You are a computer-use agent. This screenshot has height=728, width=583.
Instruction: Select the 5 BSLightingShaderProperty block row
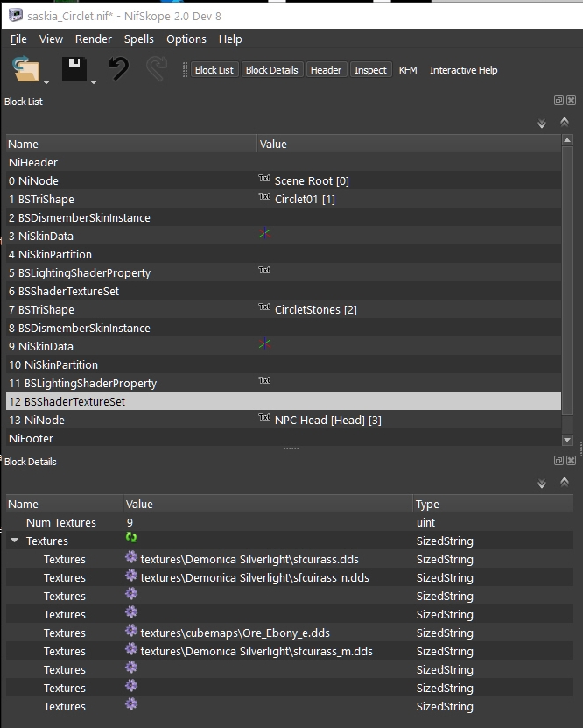[x=80, y=273]
